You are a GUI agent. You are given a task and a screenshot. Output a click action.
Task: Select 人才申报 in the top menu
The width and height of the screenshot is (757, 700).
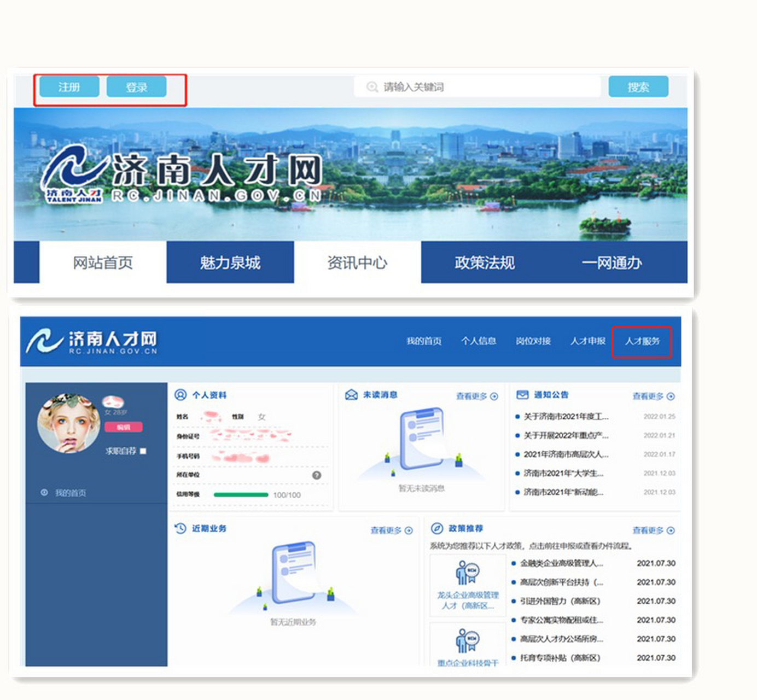click(588, 341)
